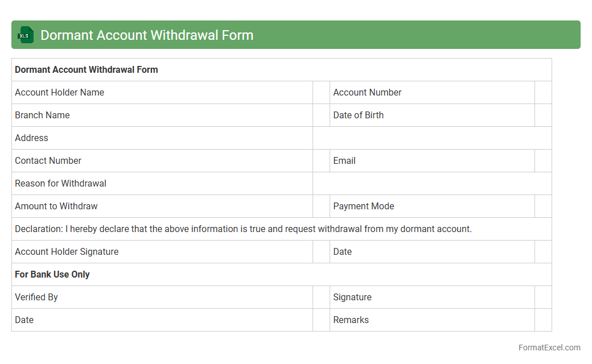Viewport: 592px width, 364px height.
Task: Select the blank Account Number cell
Action: (543, 93)
